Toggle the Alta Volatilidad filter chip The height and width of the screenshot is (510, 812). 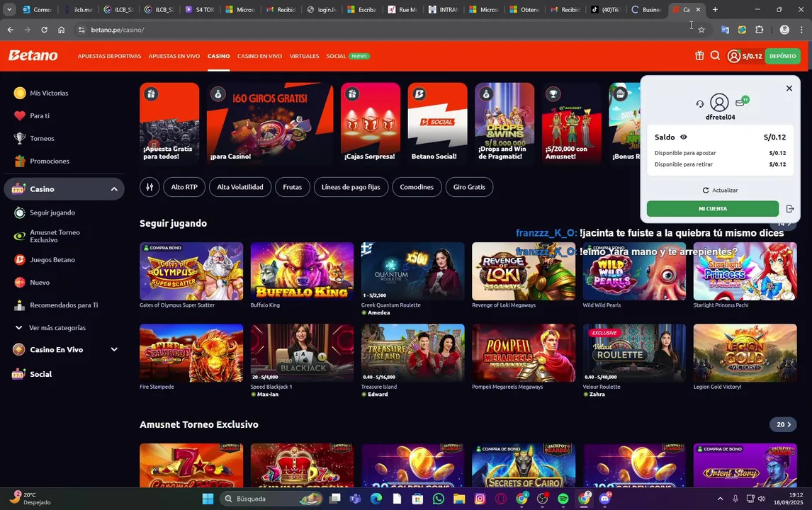tap(239, 187)
